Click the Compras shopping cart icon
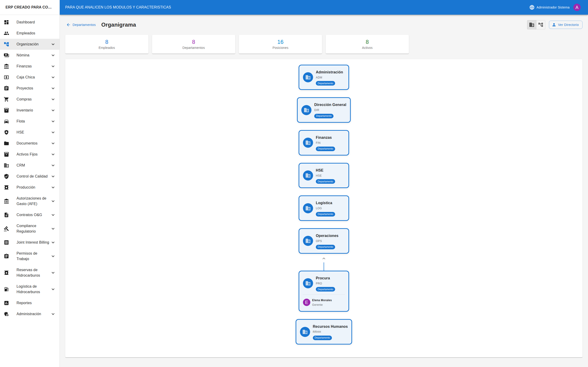Image resolution: width=588 pixels, height=367 pixels. coord(7,99)
